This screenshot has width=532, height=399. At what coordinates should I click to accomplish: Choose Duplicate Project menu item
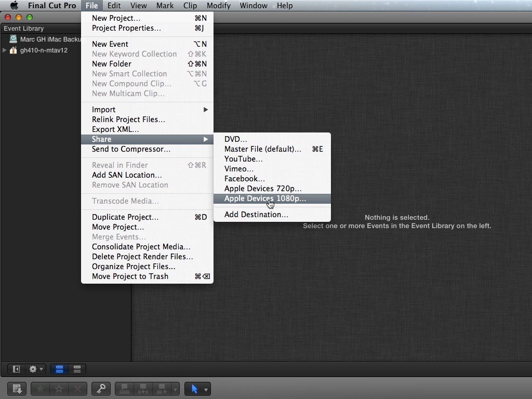(147, 217)
